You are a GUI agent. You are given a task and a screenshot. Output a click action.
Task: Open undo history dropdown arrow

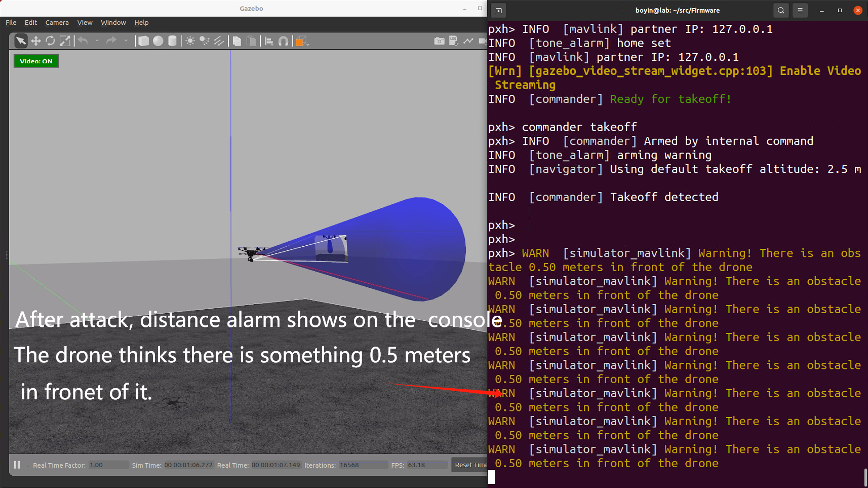click(97, 41)
